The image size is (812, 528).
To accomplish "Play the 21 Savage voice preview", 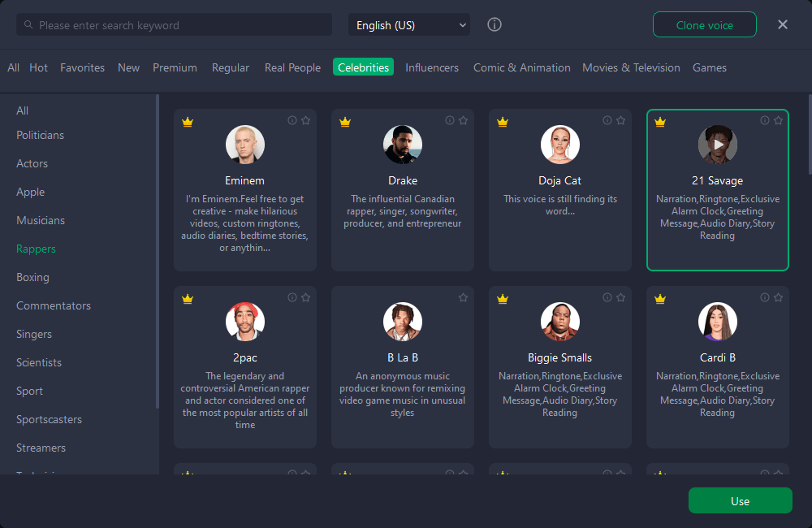I will pos(718,145).
